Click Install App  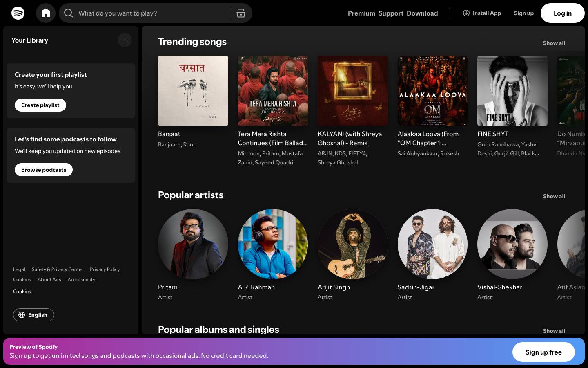click(482, 13)
